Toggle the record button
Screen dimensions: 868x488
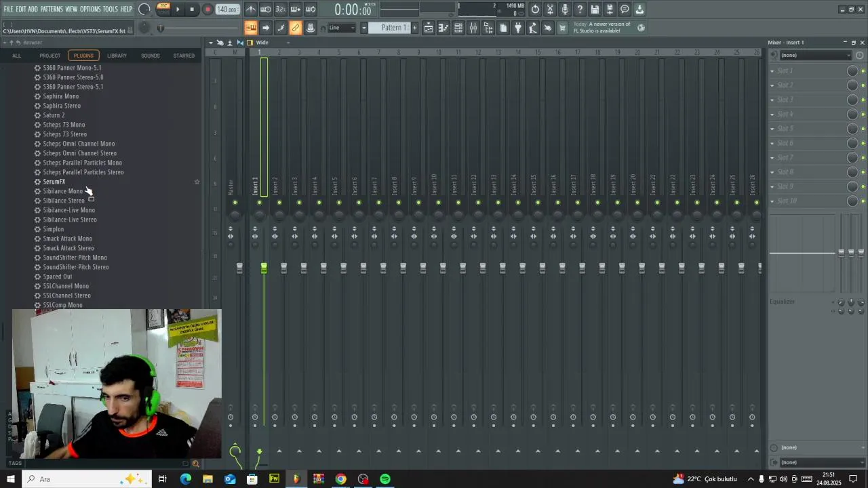click(208, 9)
